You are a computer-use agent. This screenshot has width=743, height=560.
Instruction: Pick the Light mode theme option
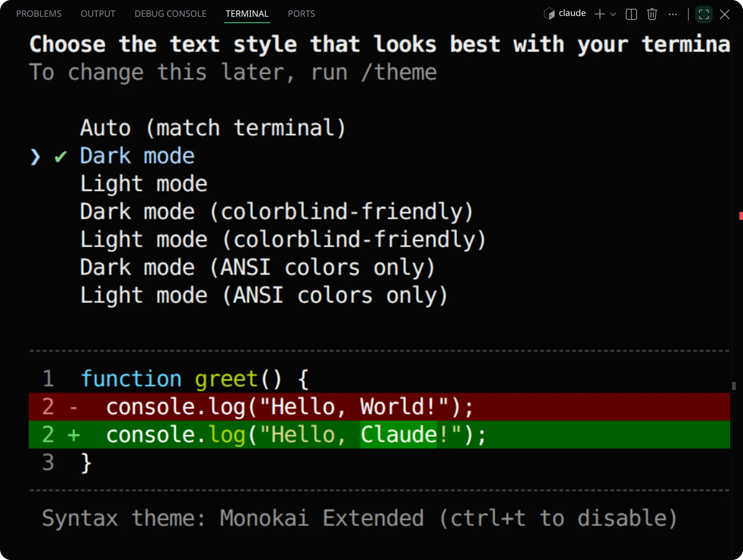click(x=143, y=184)
